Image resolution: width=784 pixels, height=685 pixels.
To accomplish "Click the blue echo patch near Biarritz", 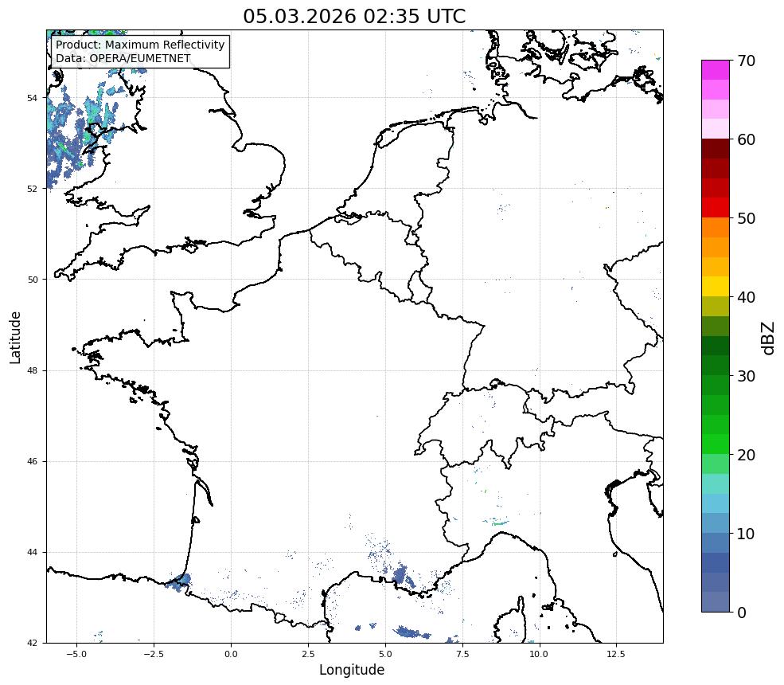I will coord(179,582).
